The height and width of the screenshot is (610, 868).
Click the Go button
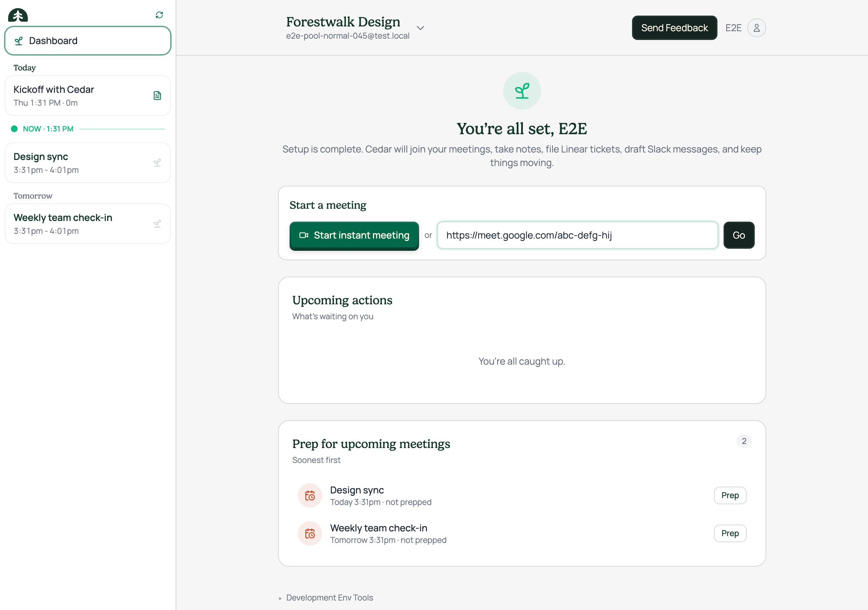coord(739,235)
